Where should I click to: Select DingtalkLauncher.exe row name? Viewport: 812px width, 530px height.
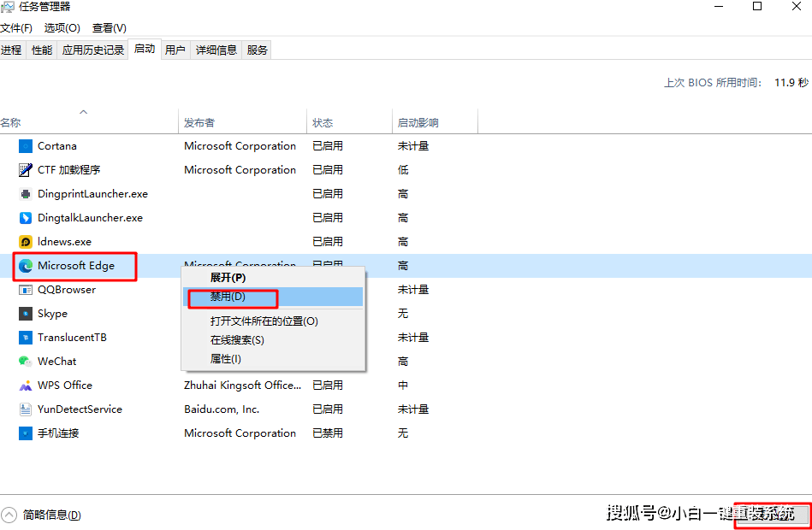click(90, 218)
